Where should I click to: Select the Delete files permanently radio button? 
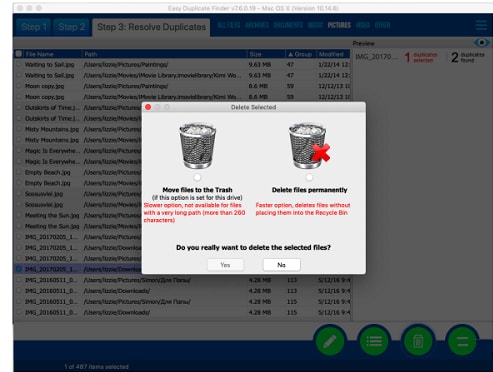point(309,177)
